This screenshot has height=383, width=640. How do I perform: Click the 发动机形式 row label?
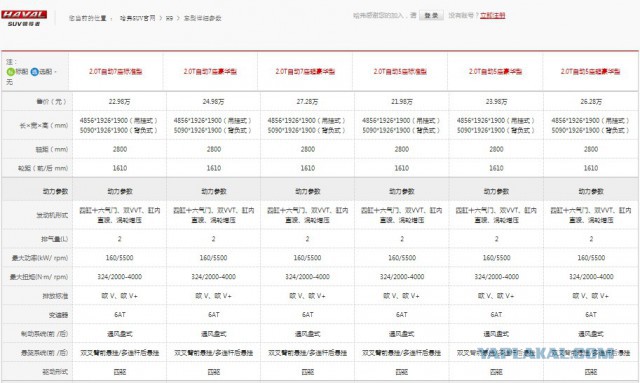pyautogui.click(x=52, y=215)
